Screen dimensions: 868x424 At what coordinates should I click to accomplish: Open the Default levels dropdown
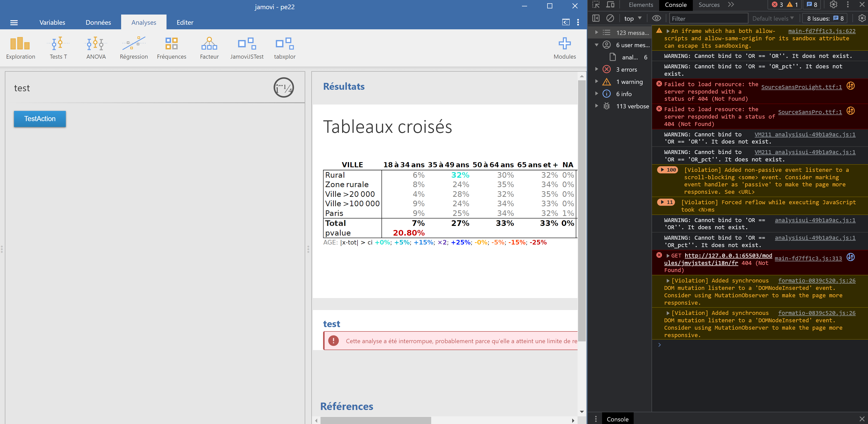[x=773, y=19]
